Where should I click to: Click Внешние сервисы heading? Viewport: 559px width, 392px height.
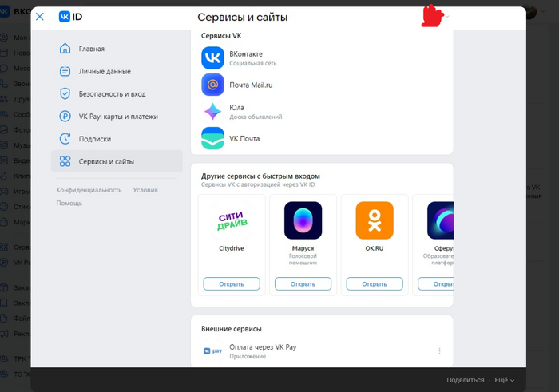(x=232, y=329)
